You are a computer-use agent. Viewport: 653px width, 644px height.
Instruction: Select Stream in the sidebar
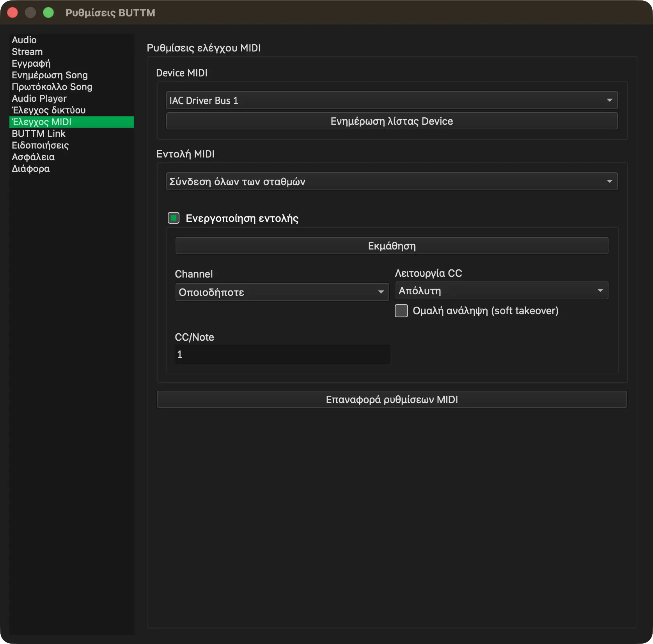(72, 52)
